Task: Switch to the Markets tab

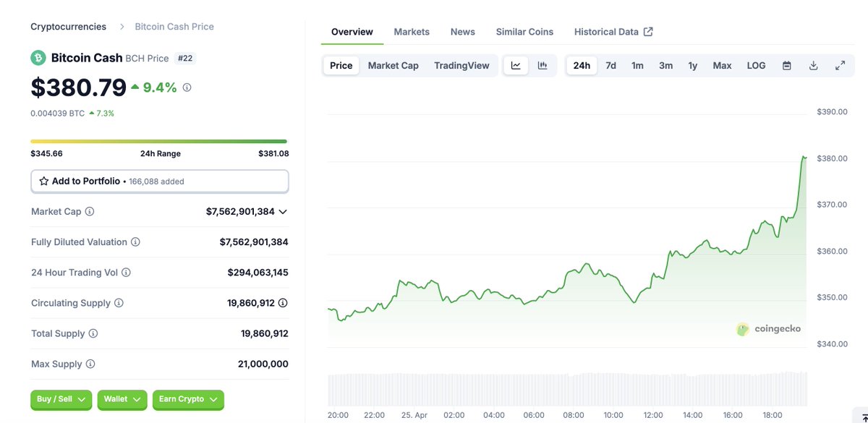Action: [412, 32]
